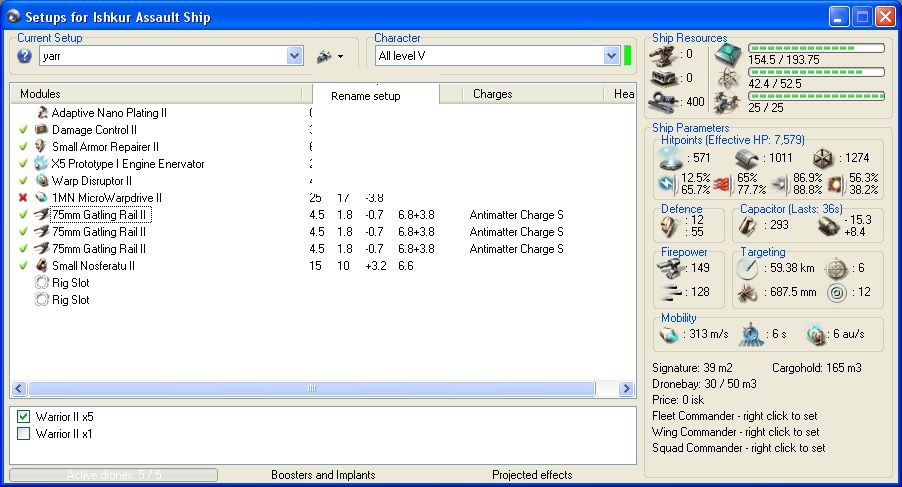The image size is (902, 487).
Task: Click the Price: 0 isk text
Action: click(x=678, y=400)
